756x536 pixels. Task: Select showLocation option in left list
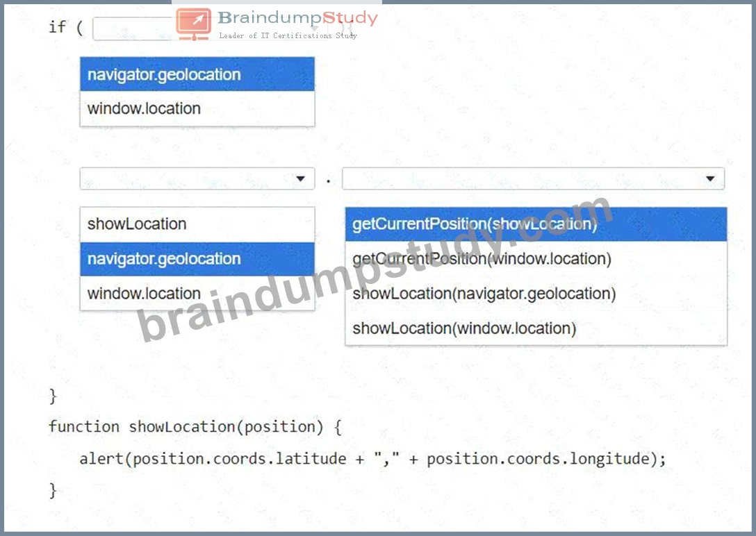[x=197, y=224]
